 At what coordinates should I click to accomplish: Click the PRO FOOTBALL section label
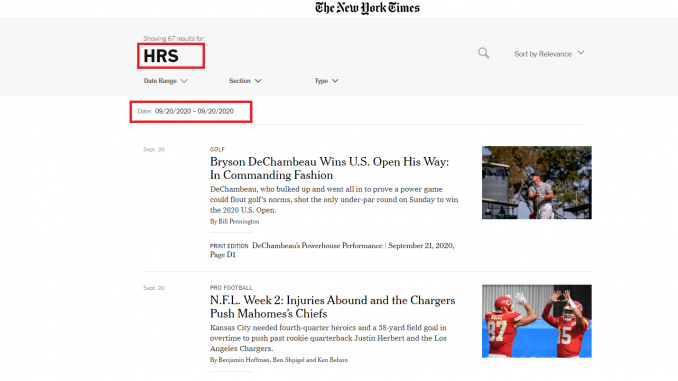pyautogui.click(x=231, y=288)
